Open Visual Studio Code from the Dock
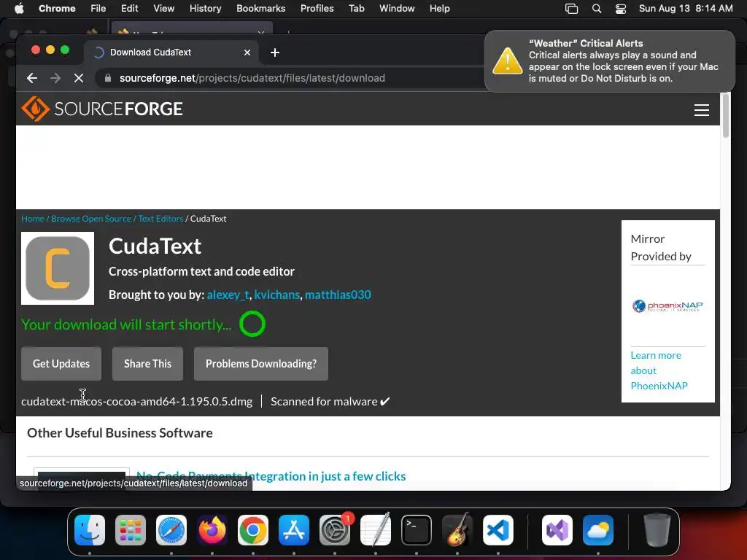The height and width of the screenshot is (560, 747). (498, 530)
